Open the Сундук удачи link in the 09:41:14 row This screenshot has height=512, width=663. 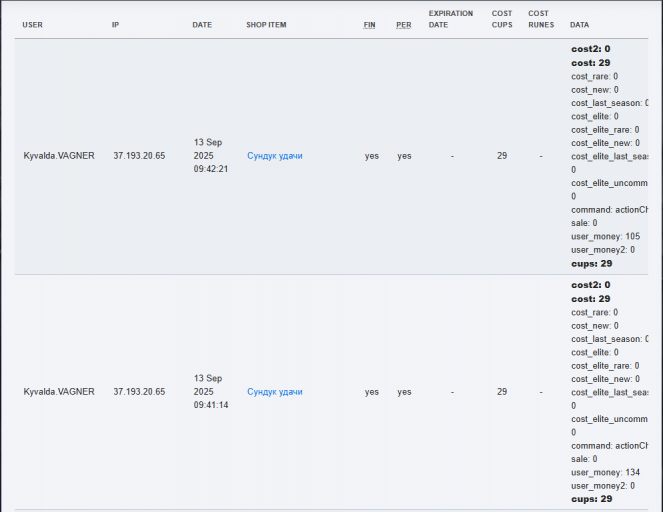(275, 392)
